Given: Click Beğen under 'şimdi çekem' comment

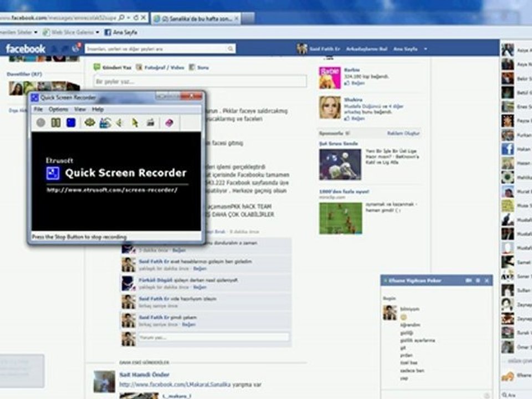Looking at the screenshot, I should 188,325.
